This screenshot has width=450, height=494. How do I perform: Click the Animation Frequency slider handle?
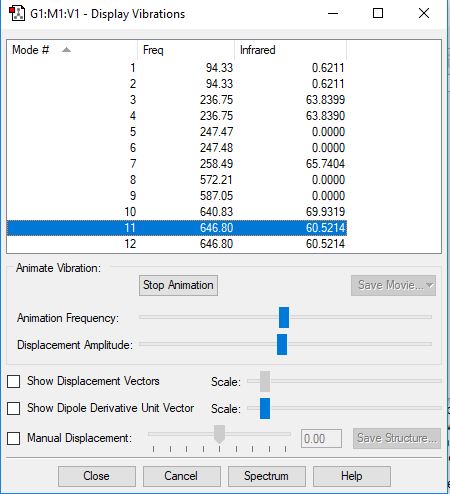coord(284,318)
